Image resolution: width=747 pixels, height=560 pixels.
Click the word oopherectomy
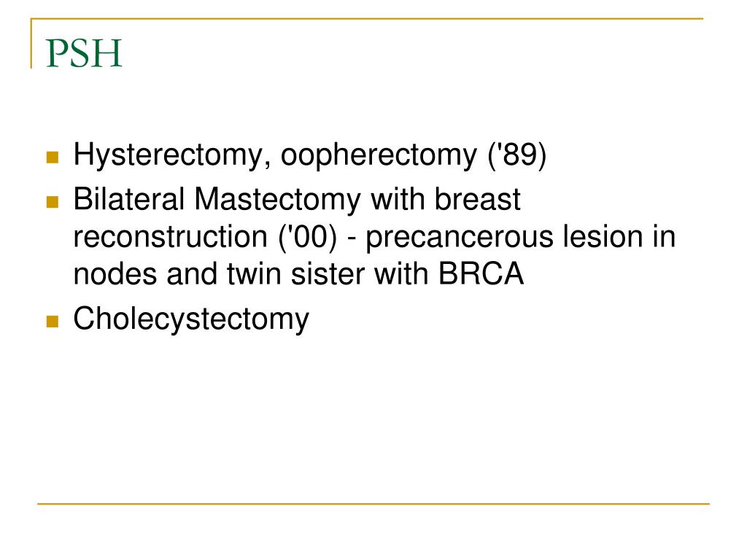click(x=379, y=155)
